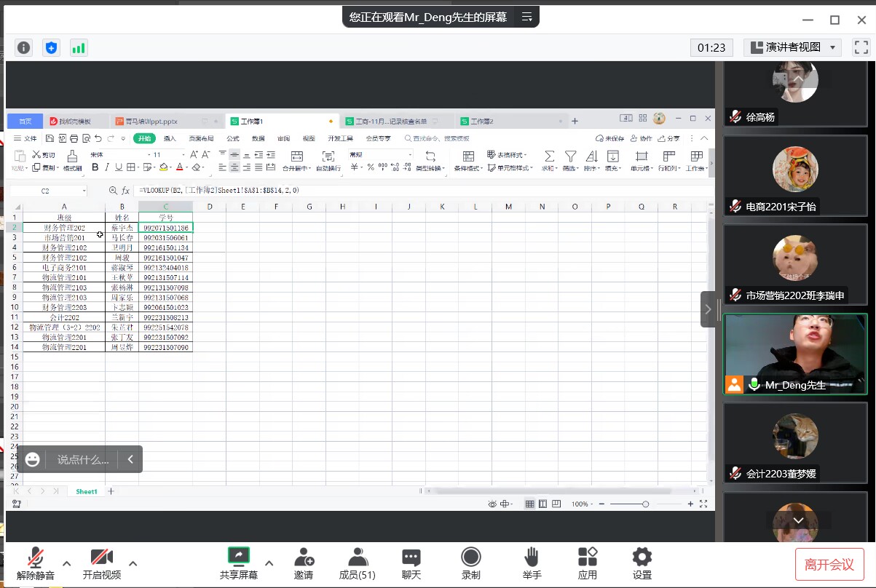
Task: Leave the meeting via 离开会议
Action: 829,564
